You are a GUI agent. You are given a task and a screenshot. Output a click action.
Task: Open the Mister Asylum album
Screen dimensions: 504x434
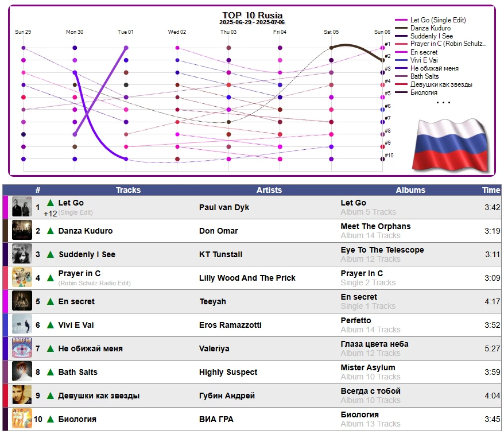click(x=368, y=367)
